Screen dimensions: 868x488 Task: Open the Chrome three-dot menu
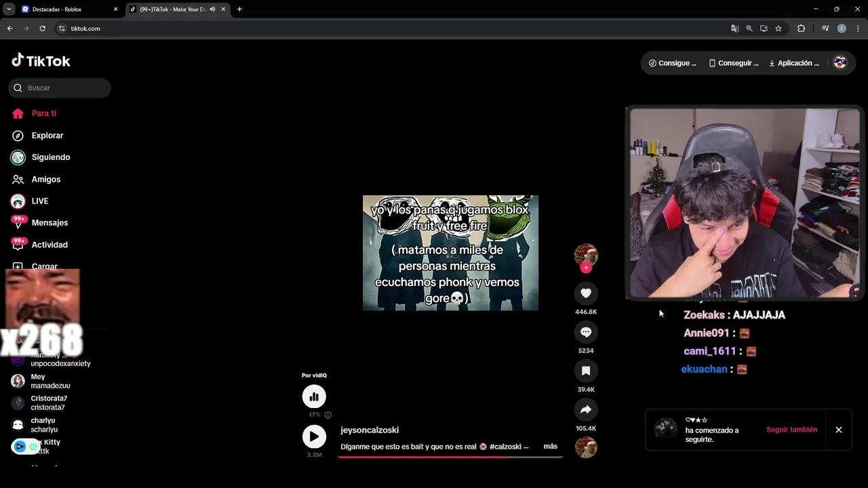tap(858, 28)
